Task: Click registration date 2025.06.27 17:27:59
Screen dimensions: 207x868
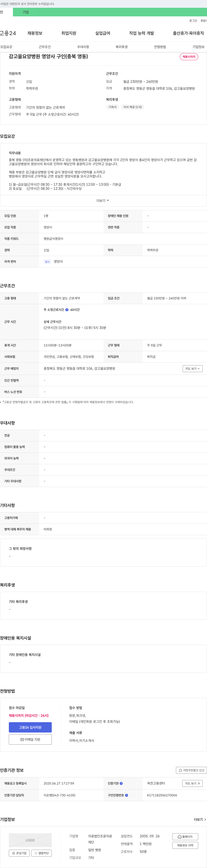Action: click(59, 783)
